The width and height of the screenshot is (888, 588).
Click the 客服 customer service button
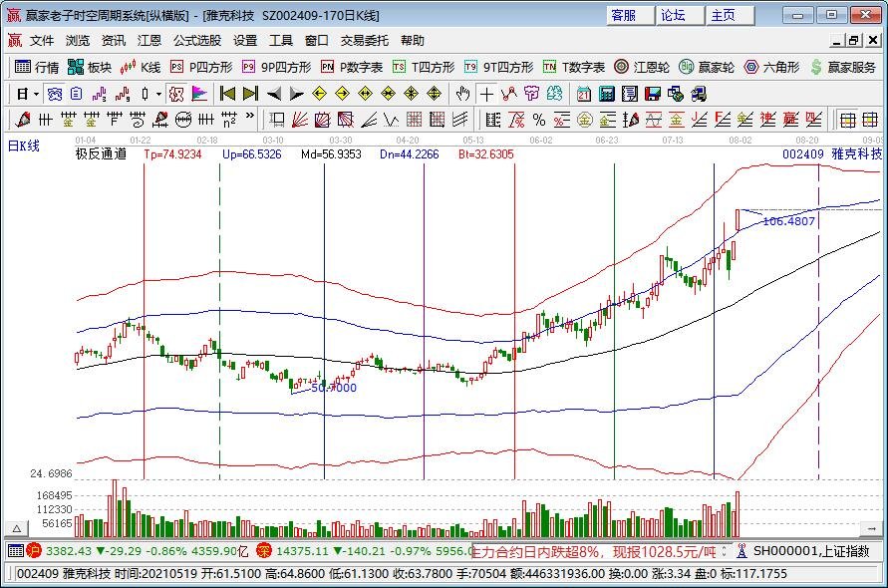[x=624, y=15]
